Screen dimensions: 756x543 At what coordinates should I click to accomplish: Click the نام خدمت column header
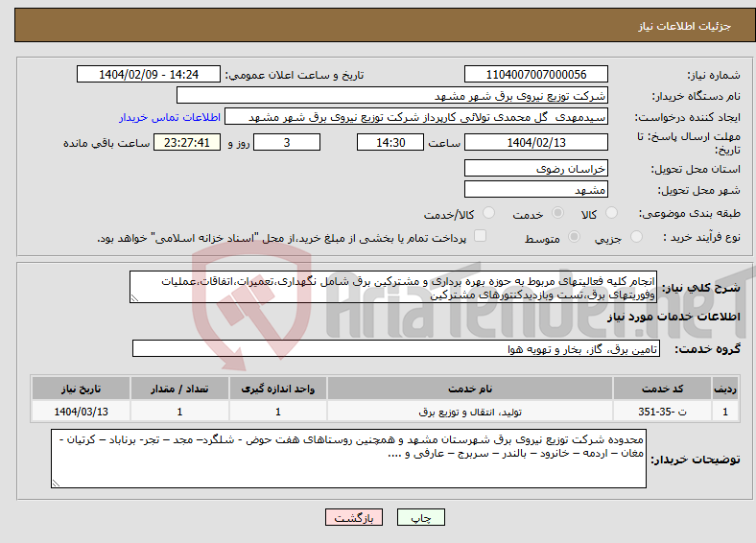470,389
